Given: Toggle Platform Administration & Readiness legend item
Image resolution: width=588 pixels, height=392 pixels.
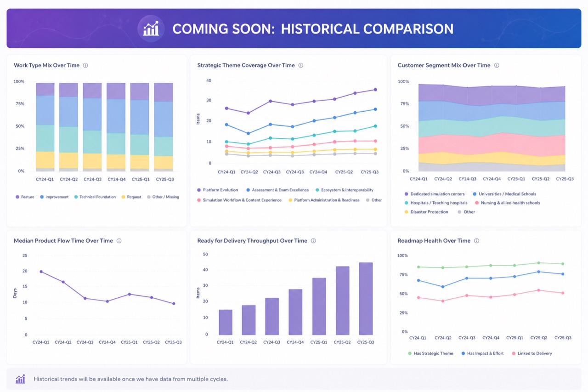Looking at the screenshot, I should pos(324,200).
